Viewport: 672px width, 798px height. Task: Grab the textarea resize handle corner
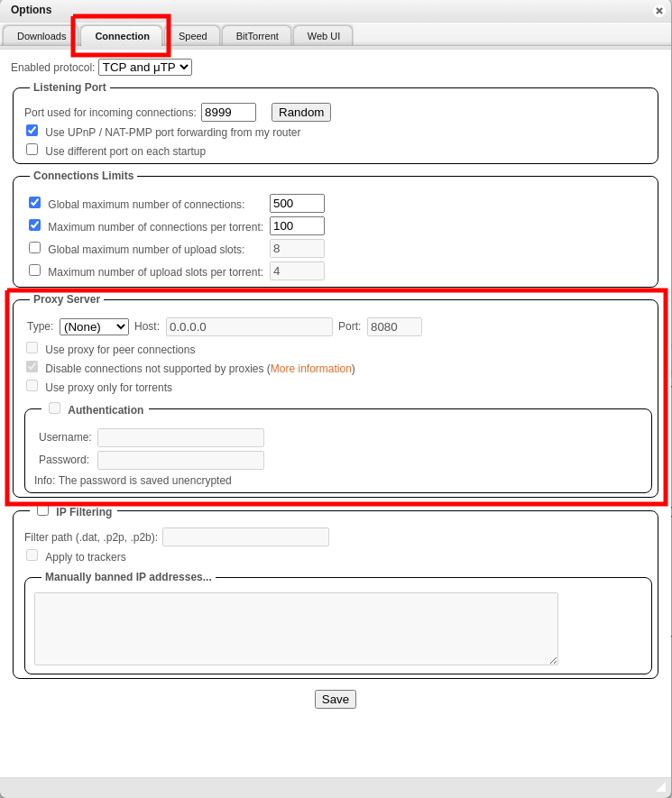coord(553,661)
